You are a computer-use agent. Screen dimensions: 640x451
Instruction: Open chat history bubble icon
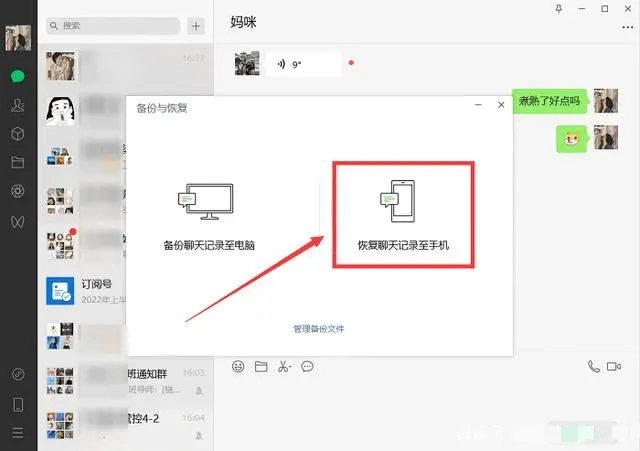[x=308, y=366]
